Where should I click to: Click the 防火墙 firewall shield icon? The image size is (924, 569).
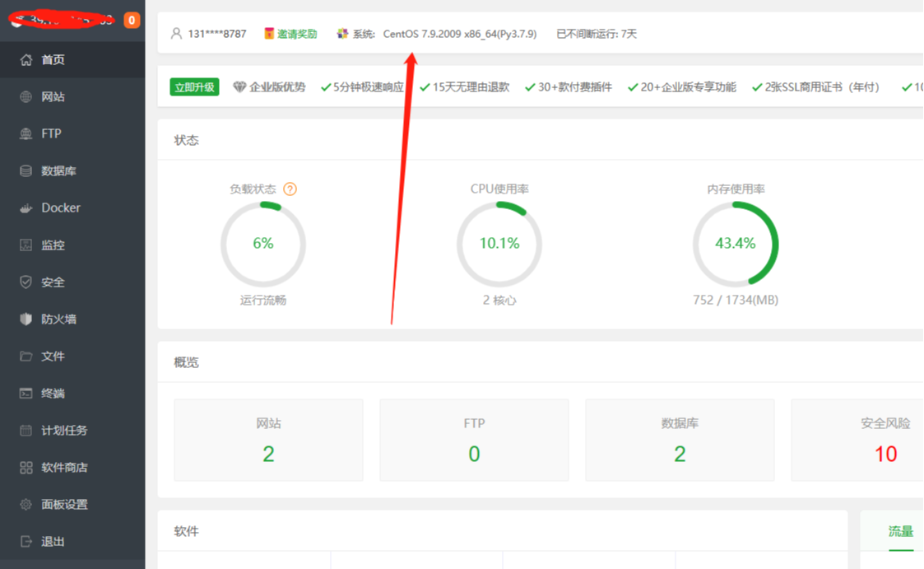pos(26,319)
